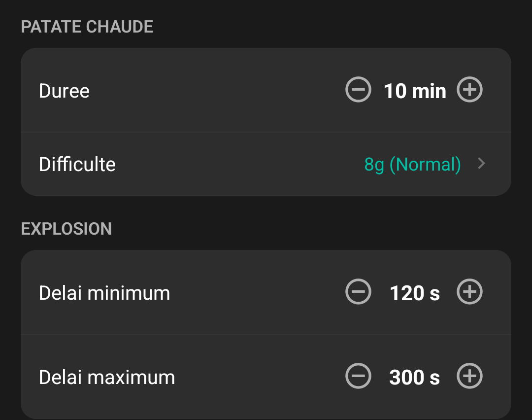Viewport: 532px width, 420px height.
Task: Click the plus icon for Delai maximum
Action: [470, 377]
